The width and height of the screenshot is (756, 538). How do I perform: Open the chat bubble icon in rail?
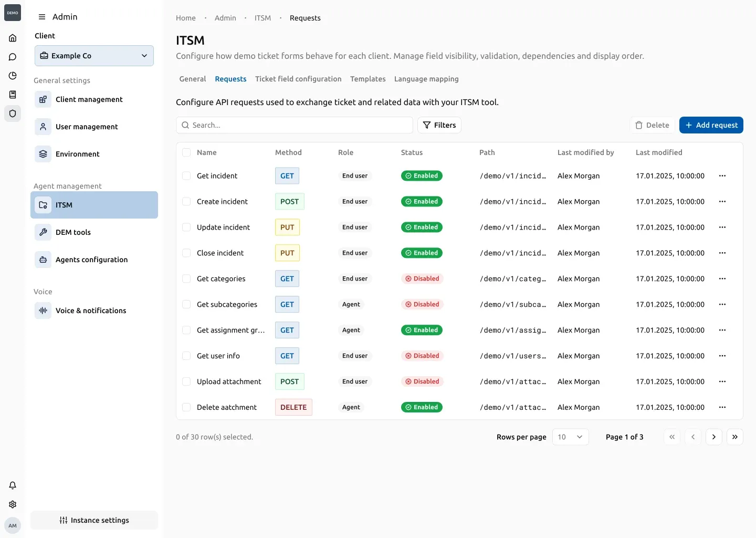coord(13,57)
